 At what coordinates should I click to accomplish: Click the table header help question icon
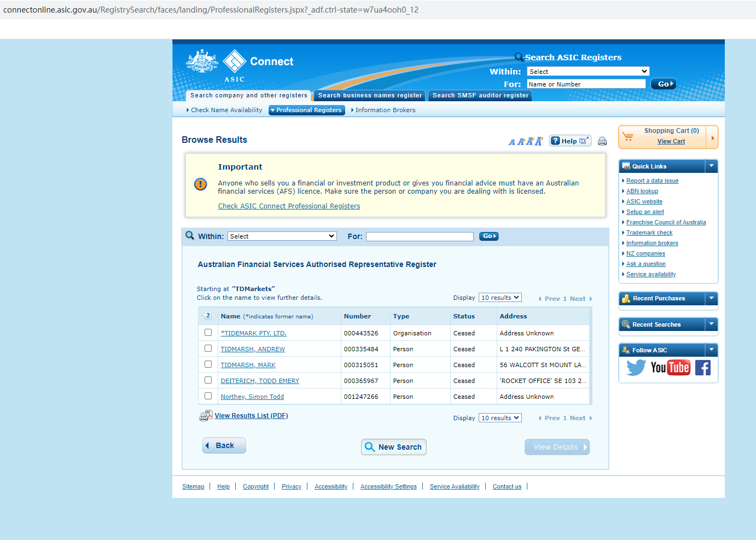(x=207, y=316)
